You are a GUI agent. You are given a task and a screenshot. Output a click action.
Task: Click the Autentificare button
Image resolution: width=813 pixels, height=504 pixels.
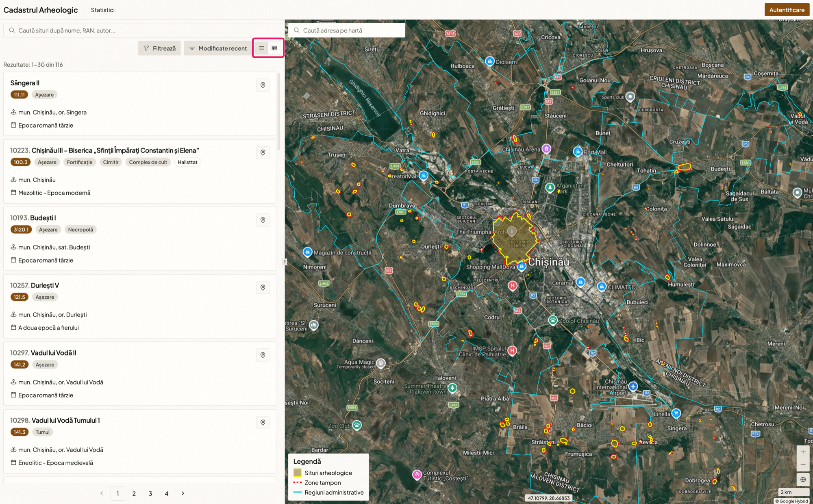pyautogui.click(x=787, y=10)
